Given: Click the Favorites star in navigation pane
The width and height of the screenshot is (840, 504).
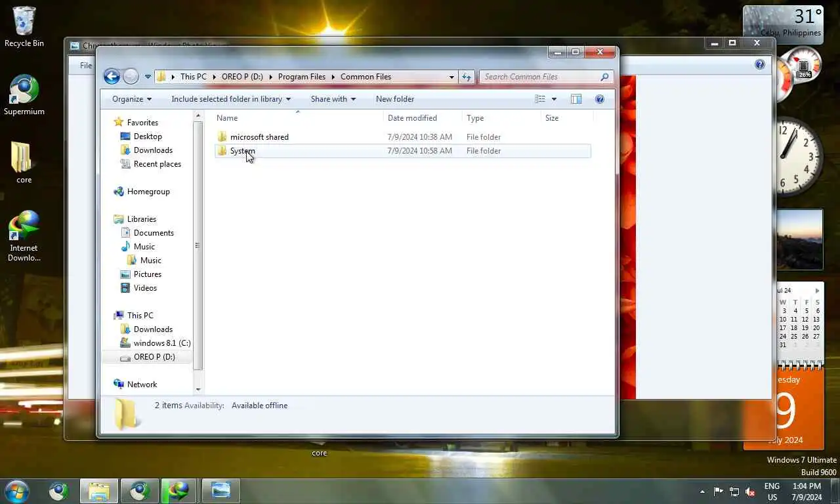Looking at the screenshot, I should click(x=118, y=122).
